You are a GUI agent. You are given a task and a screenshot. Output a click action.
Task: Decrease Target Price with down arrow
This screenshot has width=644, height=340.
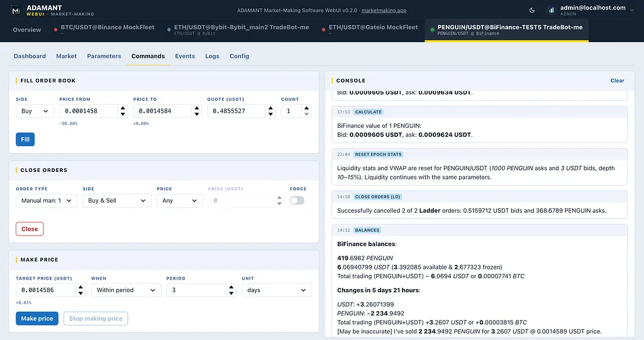click(80, 293)
